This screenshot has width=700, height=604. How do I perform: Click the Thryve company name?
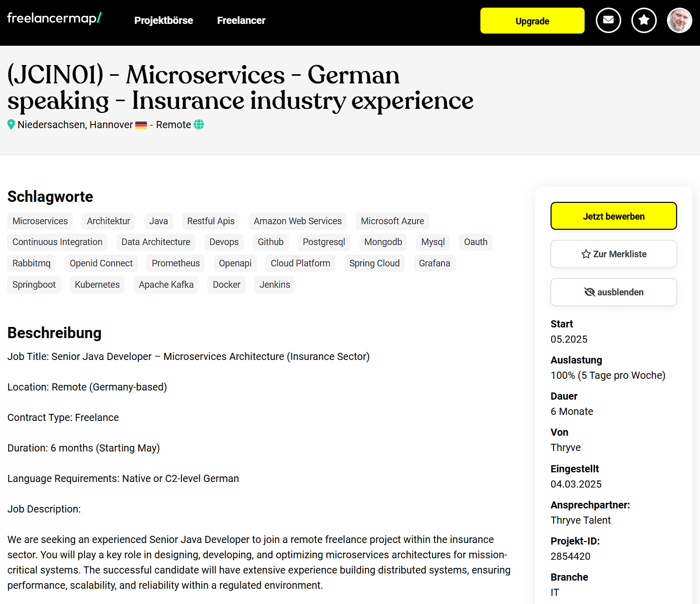click(x=566, y=447)
